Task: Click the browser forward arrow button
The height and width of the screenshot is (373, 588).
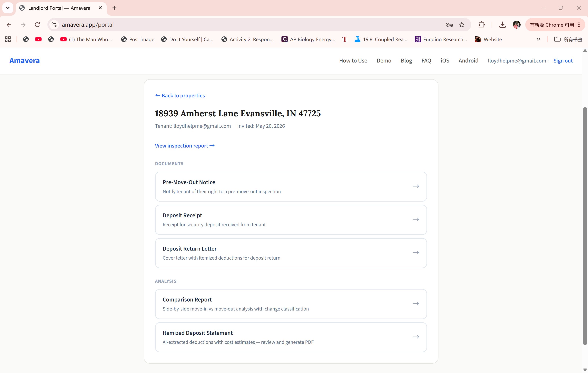Action: (x=23, y=25)
